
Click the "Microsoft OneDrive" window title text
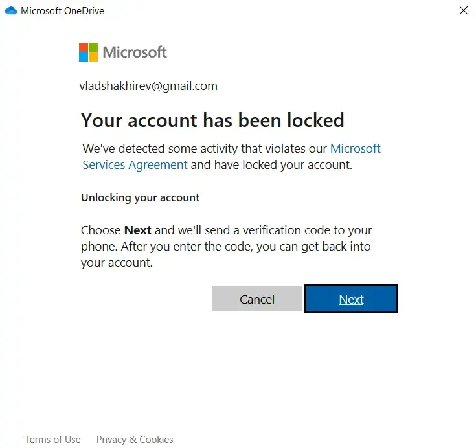pos(62,11)
